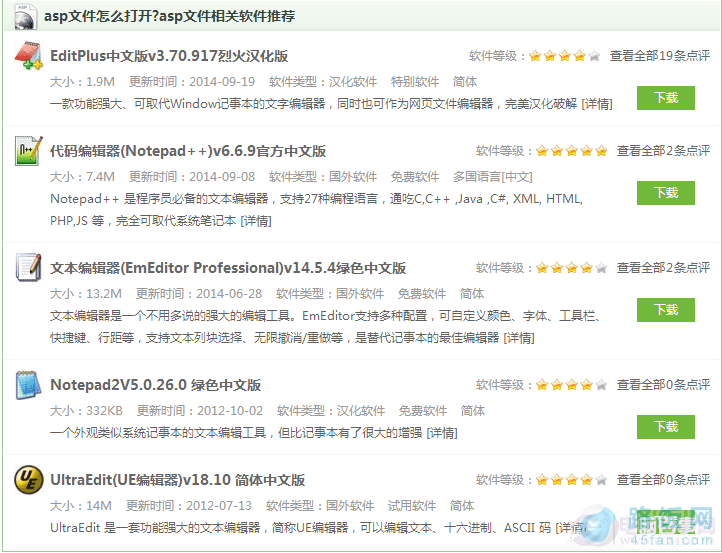Open [详情] link in Notepad++ description
Image resolution: width=722 pixels, height=553 pixels.
(256, 221)
